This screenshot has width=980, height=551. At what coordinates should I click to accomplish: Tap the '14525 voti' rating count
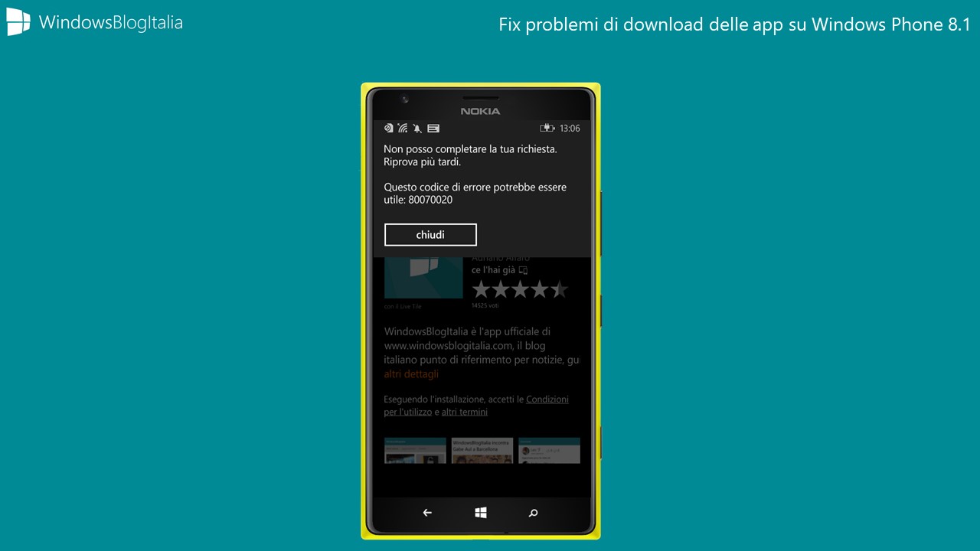coord(485,306)
